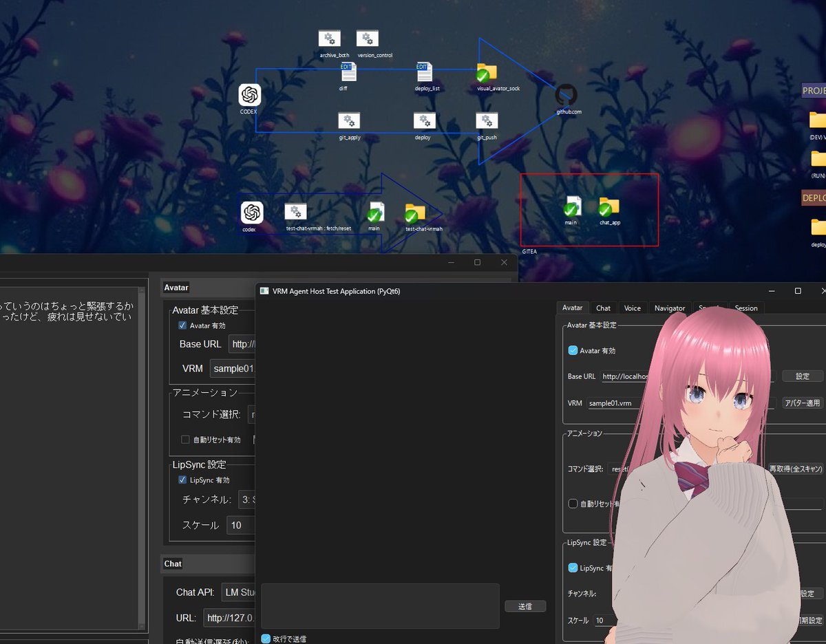Screen dimensions: 826x644
Task: Click the Avatar section header in background window
Action: pos(176,287)
